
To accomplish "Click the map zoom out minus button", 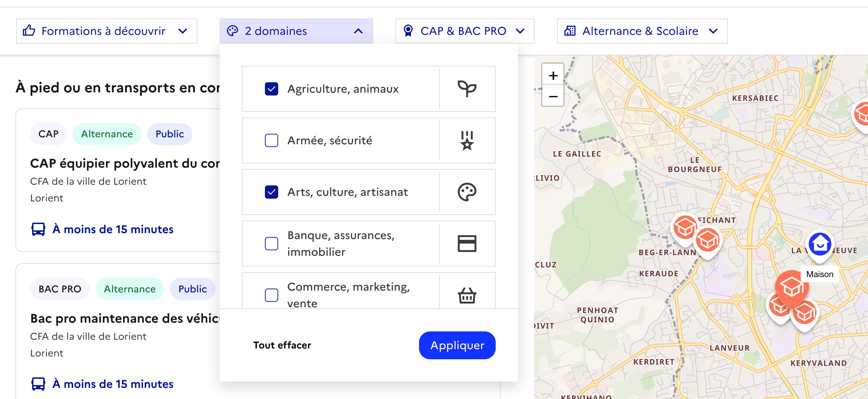I will pos(553,96).
